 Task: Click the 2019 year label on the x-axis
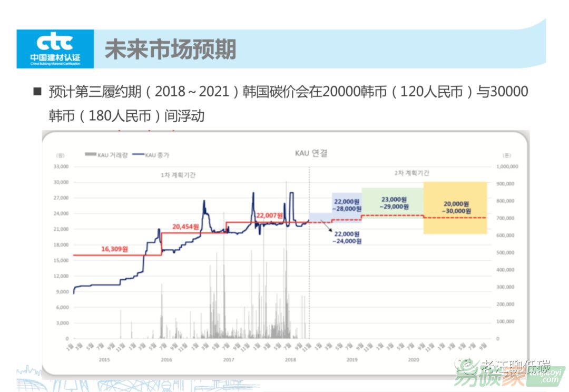[352, 359]
